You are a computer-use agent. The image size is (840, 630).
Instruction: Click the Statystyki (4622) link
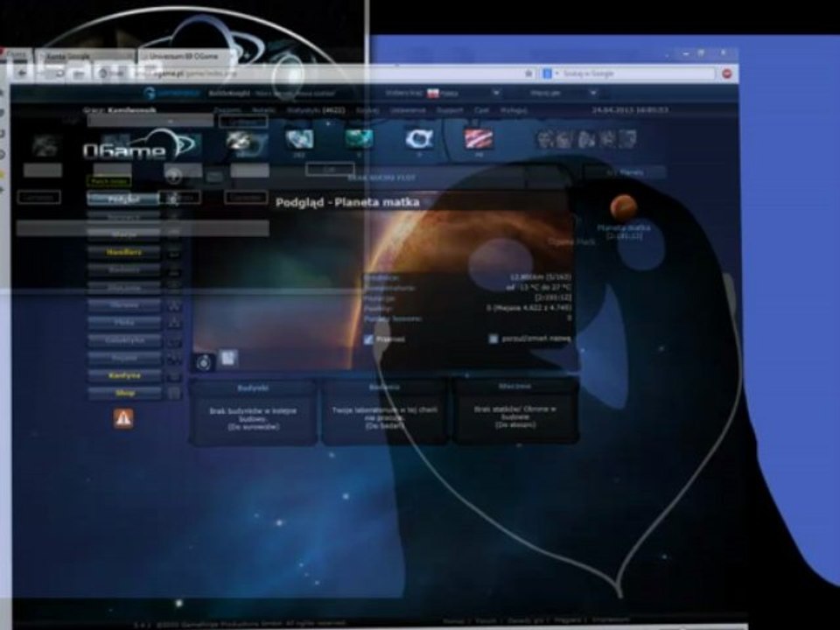[316, 110]
